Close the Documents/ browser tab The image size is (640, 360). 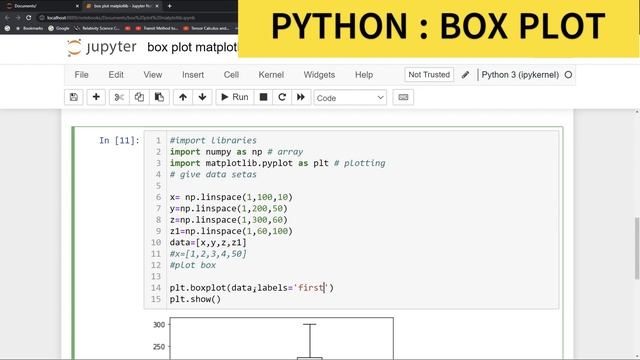pyautogui.click(x=77, y=6)
